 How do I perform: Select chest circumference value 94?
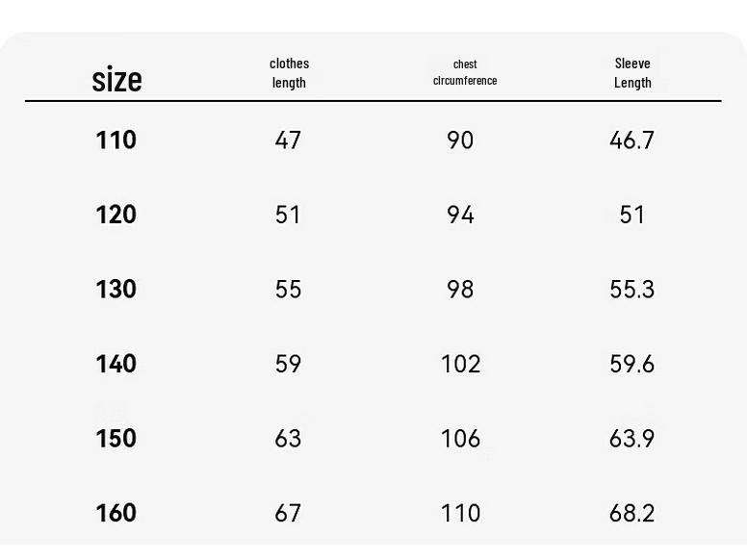460,215
